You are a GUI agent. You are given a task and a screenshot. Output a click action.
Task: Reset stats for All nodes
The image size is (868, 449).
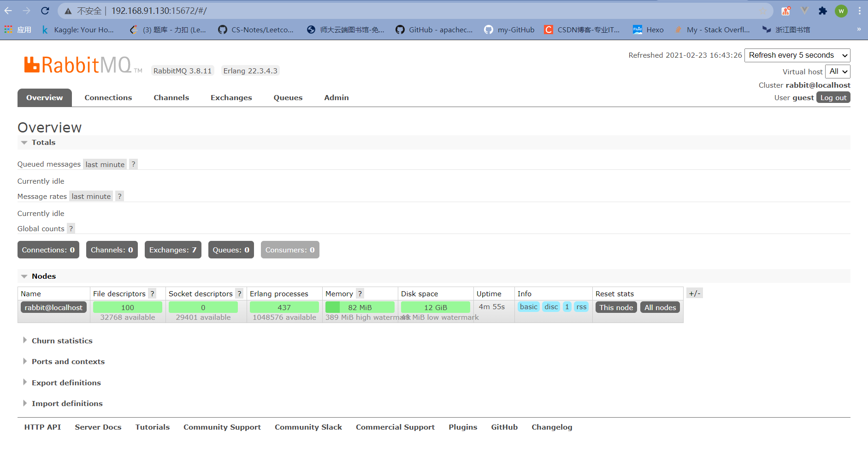click(x=660, y=307)
